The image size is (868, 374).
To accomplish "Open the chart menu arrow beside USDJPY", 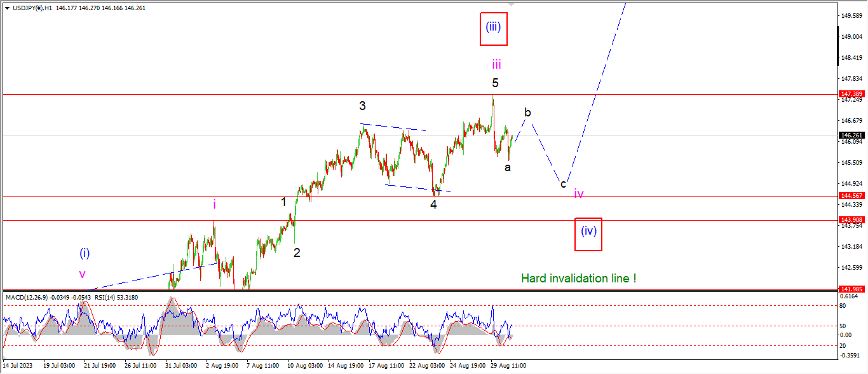I will [x=7, y=8].
